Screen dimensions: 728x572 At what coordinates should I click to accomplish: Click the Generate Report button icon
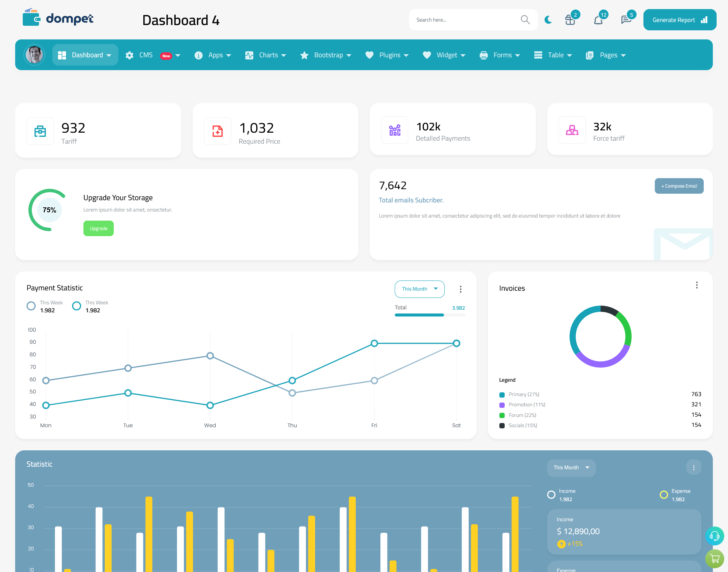pyautogui.click(x=703, y=19)
